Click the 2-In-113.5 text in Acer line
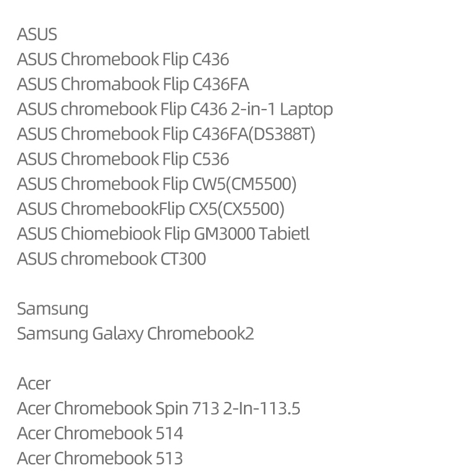460x476 pixels. [261, 408]
